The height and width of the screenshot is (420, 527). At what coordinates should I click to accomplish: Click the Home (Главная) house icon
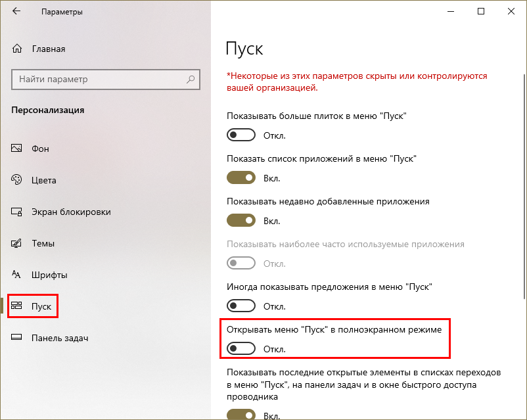click(x=18, y=49)
